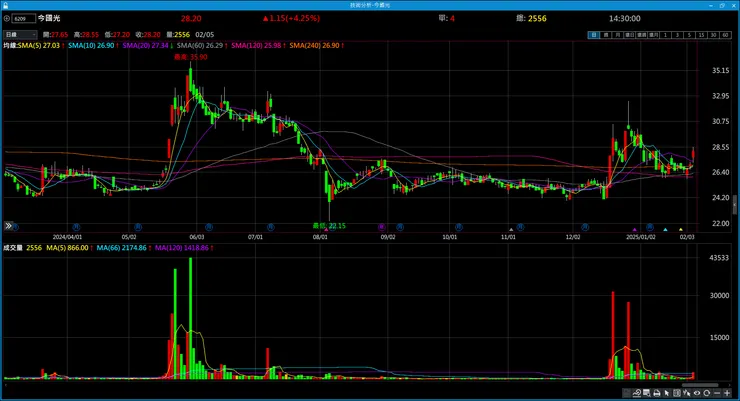The height and width of the screenshot is (401, 740).
Task: Click the first bottom toolbar grid icon
Action: point(626,393)
